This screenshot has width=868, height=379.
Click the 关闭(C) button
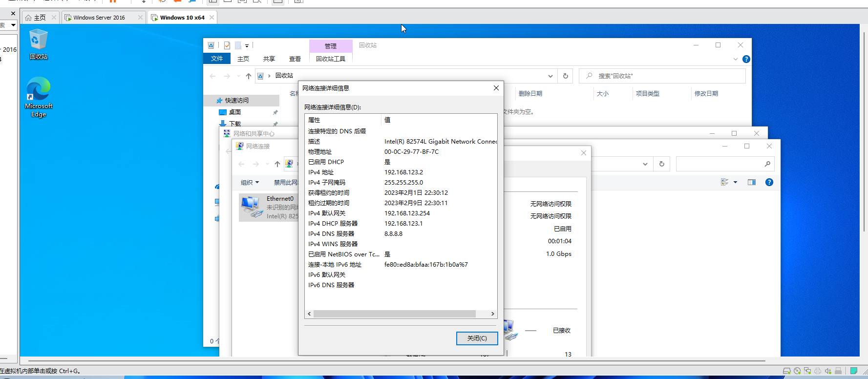click(477, 338)
